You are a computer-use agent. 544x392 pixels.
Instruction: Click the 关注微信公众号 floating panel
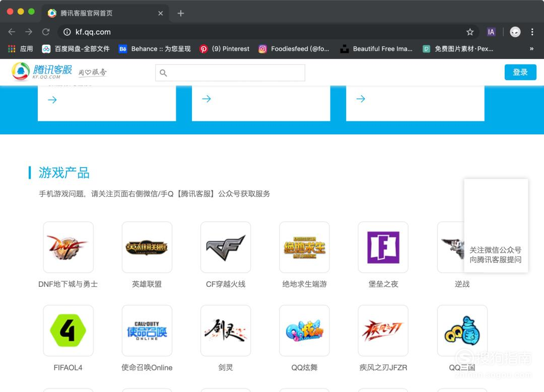click(496, 225)
